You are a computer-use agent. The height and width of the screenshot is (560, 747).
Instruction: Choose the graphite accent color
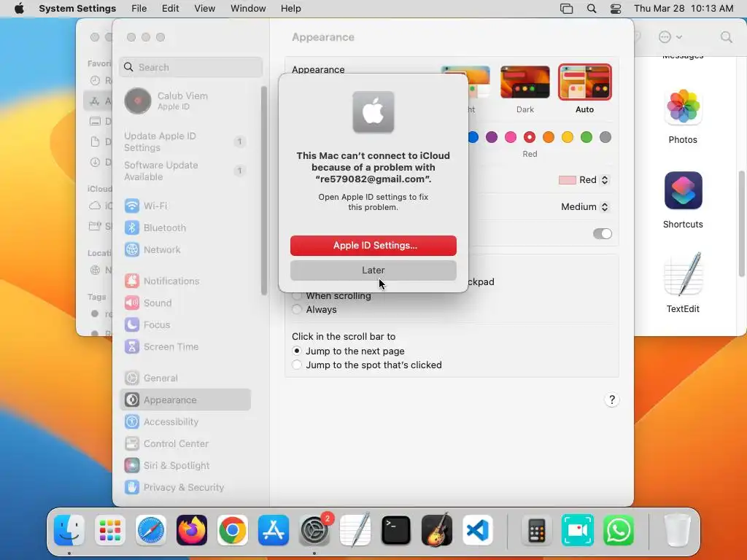[x=605, y=137]
